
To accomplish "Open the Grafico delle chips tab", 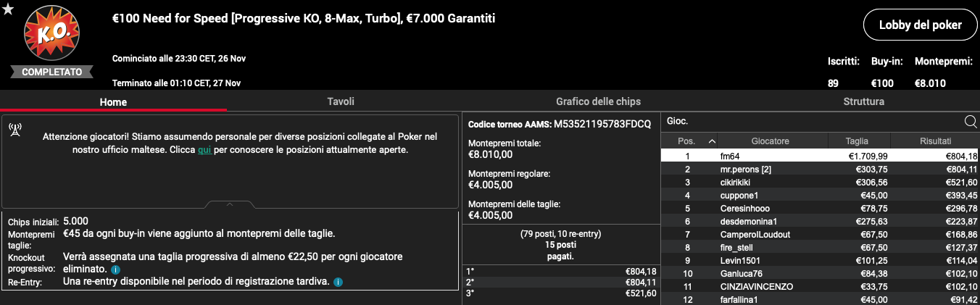I will (599, 101).
